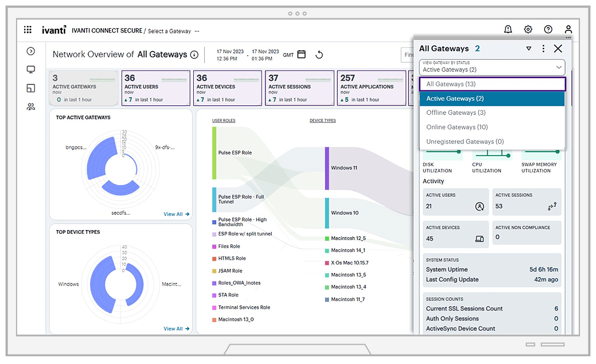Click the Pulse ESP Role - Full Tunnel label
The height and width of the screenshot is (364, 596).
[241, 199]
